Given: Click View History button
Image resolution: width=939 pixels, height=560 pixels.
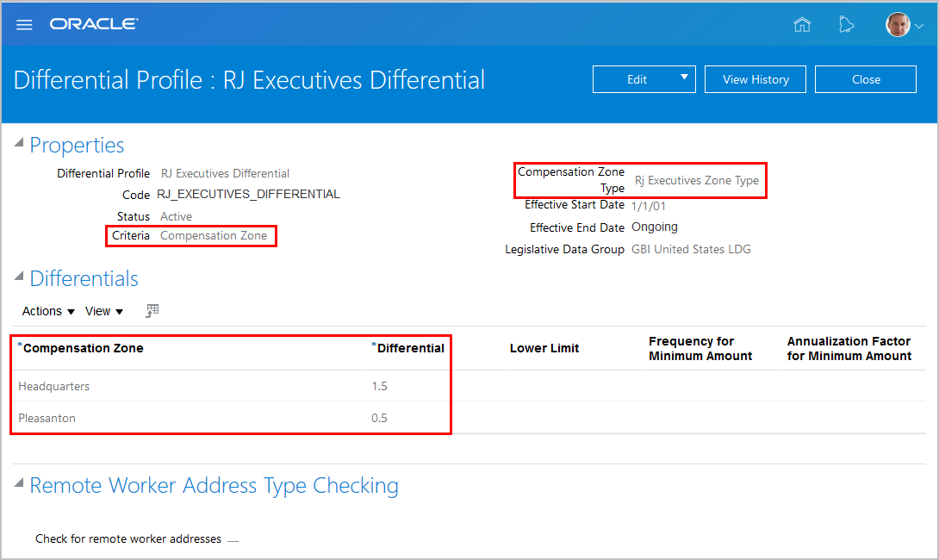Looking at the screenshot, I should point(756,79).
